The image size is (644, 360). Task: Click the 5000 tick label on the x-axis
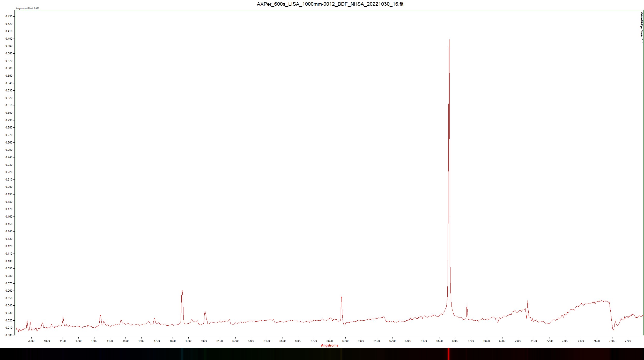pyautogui.click(x=204, y=341)
